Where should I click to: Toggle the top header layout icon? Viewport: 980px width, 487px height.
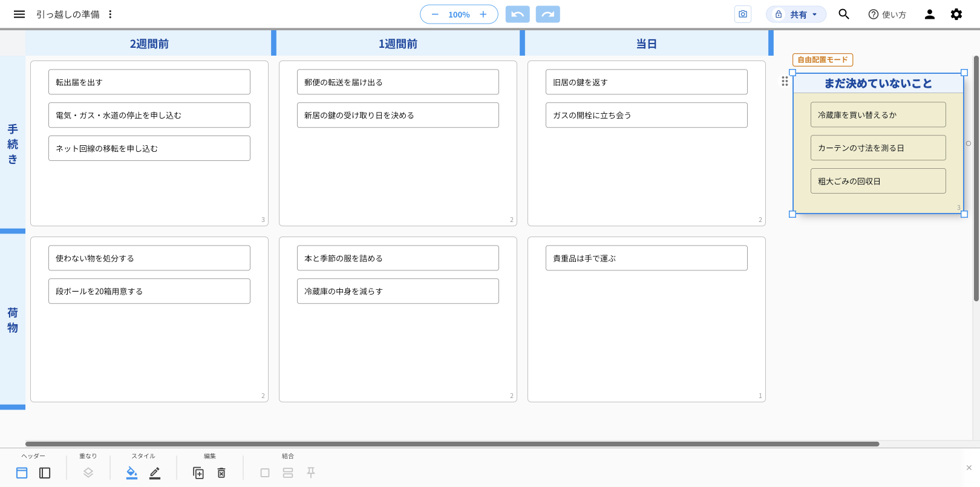tap(22, 472)
